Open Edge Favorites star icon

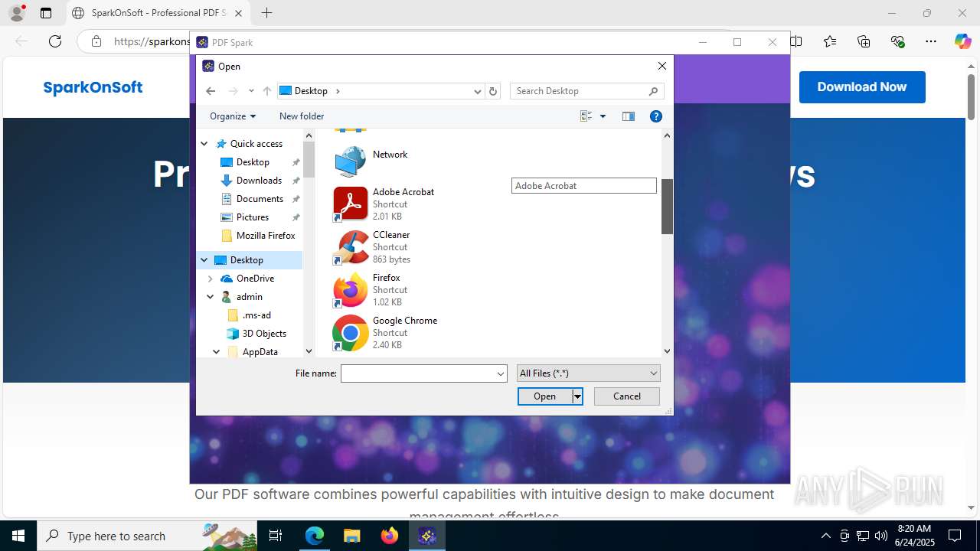coord(830,41)
